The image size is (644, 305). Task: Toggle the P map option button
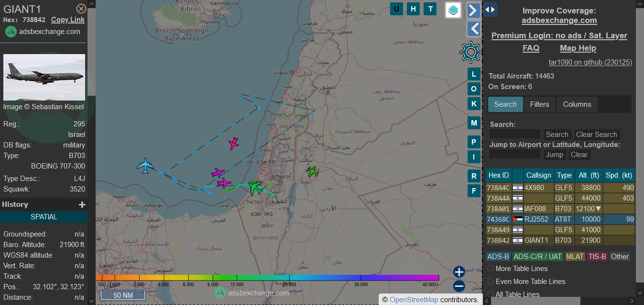474,142
